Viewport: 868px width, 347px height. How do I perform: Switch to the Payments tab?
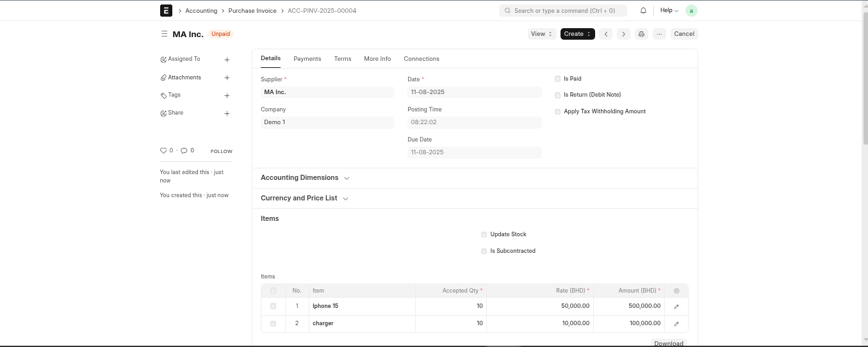coord(307,59)
